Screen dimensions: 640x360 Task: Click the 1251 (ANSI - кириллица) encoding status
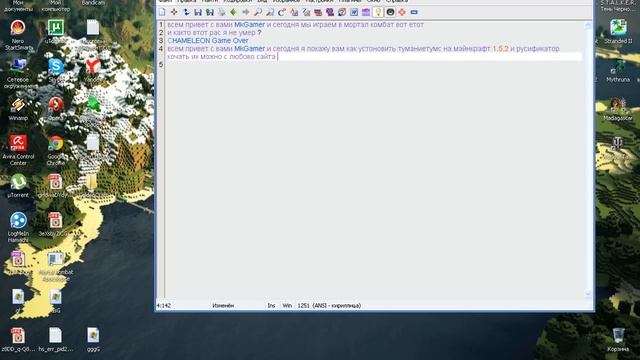point(329,305)
